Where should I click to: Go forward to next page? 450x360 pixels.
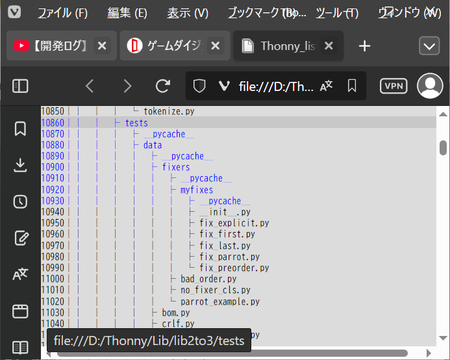[x=127, y=86]
